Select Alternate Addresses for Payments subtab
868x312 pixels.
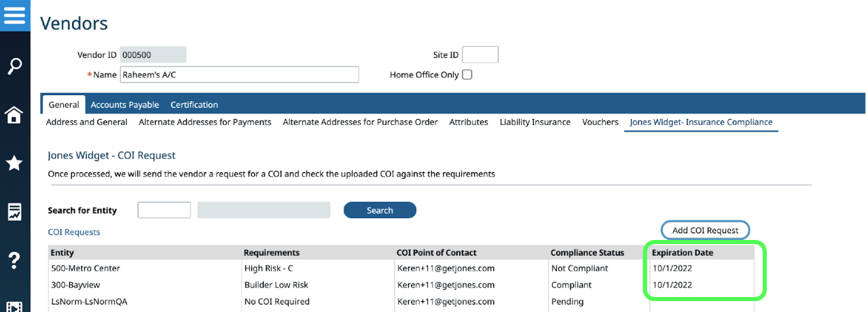205,122
